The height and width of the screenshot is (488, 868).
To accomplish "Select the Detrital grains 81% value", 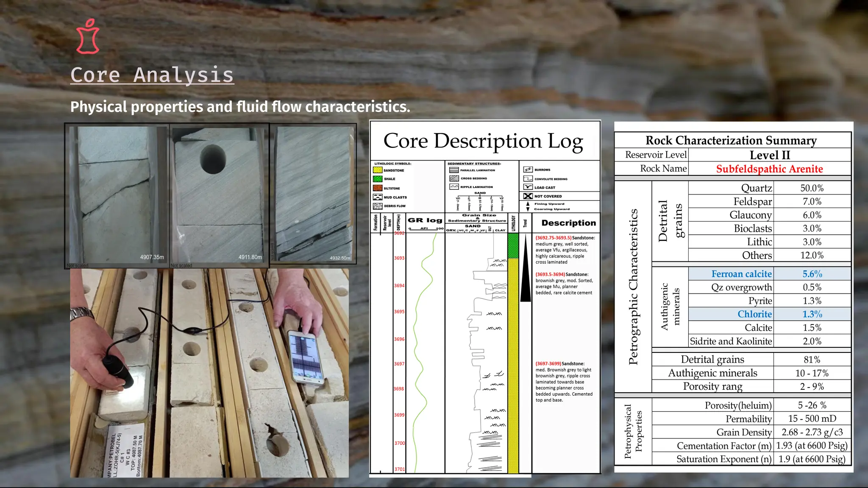I will 812,360.
